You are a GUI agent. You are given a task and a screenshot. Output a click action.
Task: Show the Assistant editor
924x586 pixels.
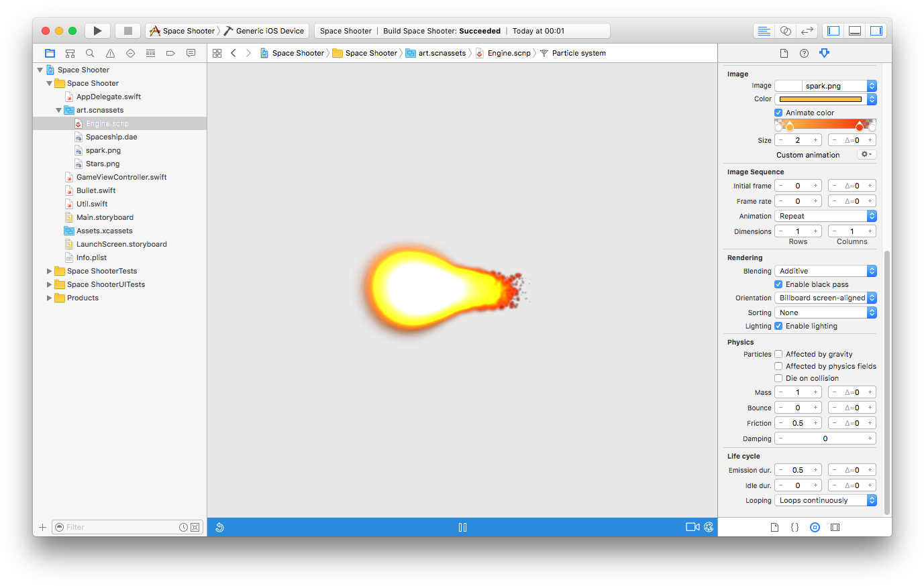point(785,31)
